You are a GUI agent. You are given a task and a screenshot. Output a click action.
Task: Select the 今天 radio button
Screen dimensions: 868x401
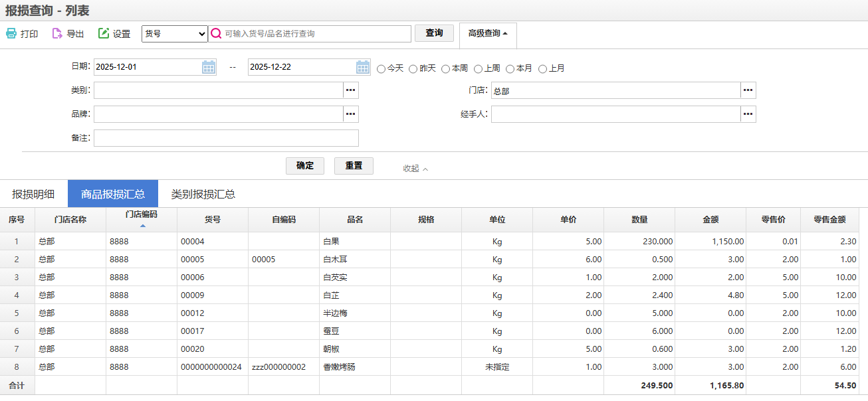pyautogui.click(x=381, y=68)
